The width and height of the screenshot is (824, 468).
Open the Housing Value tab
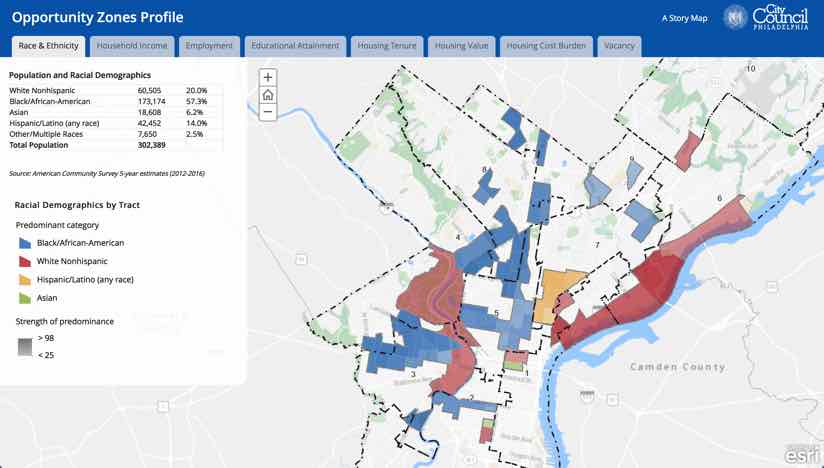461,46
